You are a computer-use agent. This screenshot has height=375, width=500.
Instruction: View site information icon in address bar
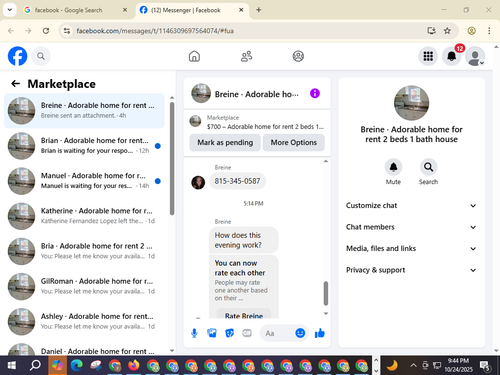click(67, 31)
